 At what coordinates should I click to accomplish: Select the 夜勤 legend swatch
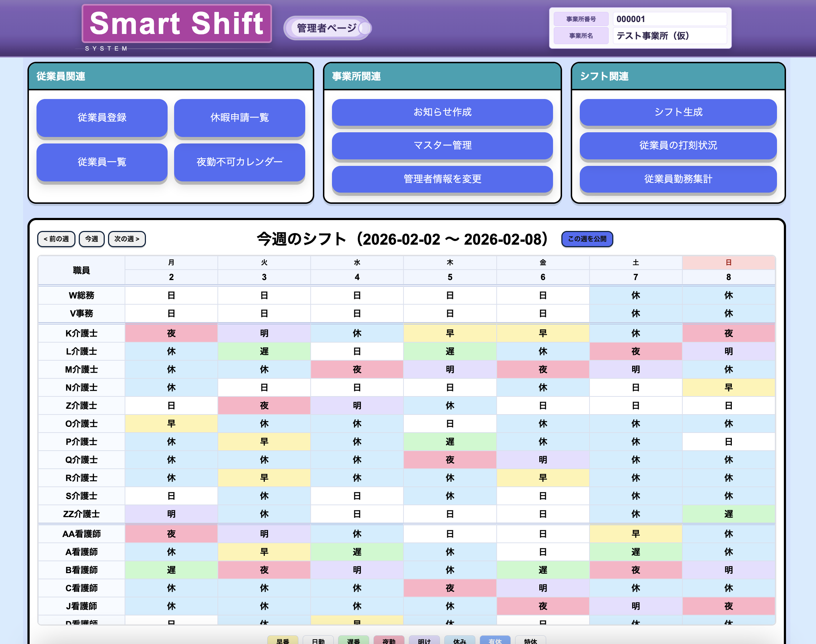coord(389,640)
